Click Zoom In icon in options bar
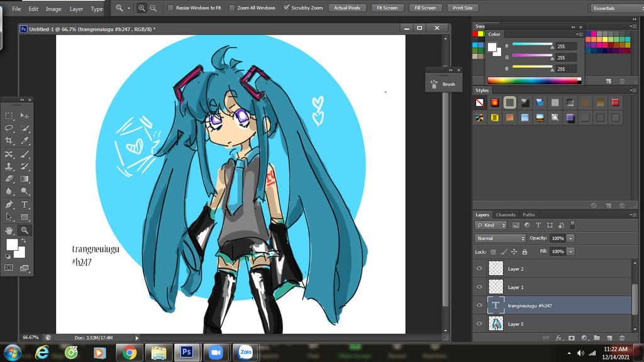Image resolution: width=644 pixels, height=362 pixels. pyautogui.click(x=142, y=8)
